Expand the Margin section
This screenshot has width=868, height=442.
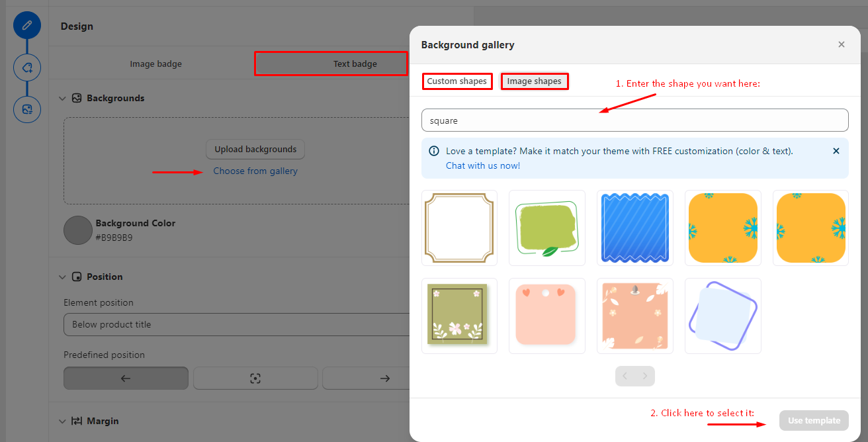pos(63,421)
